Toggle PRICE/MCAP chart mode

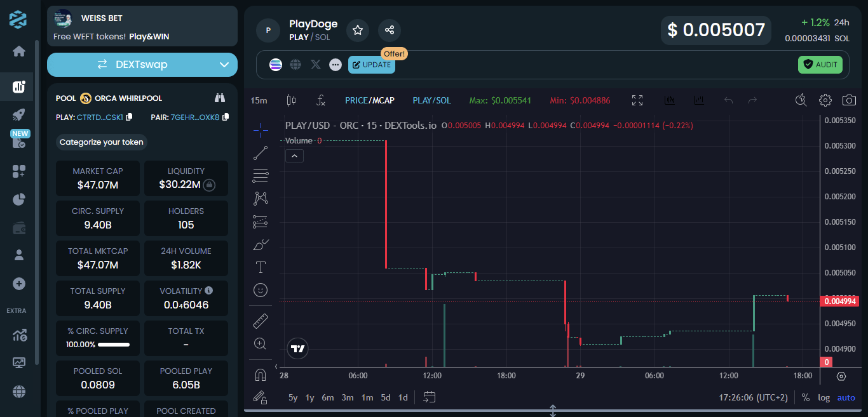point(370,100)
